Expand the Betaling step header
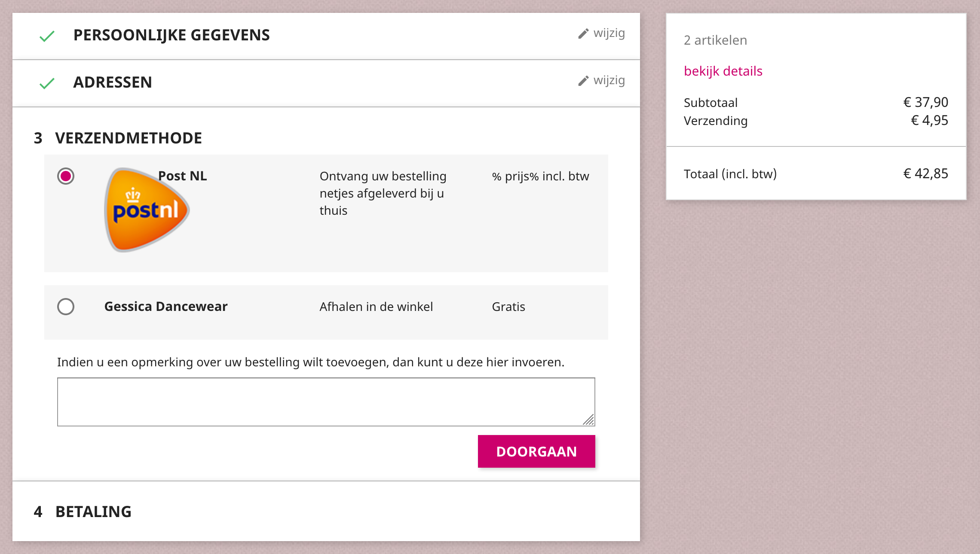Viewport: 980px width, 554px height. (93, 512)
